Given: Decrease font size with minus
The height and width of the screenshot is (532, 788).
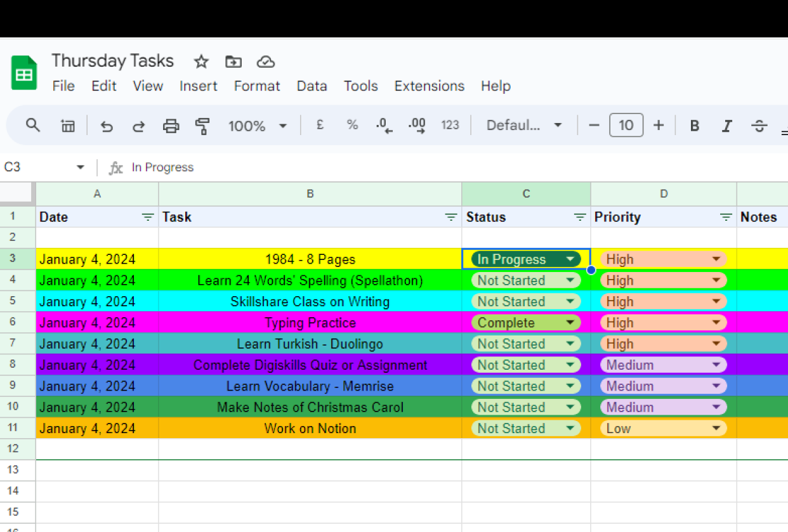Looking at the screenshot, I should (x=594, y=126).
